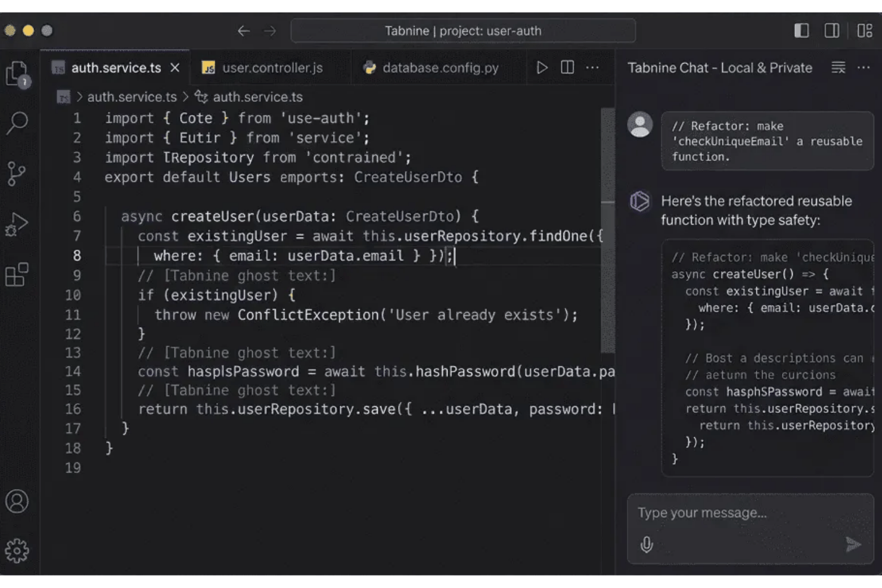Open the Search magnifier in activity bar
882x588 pixels.
point(17,123)
